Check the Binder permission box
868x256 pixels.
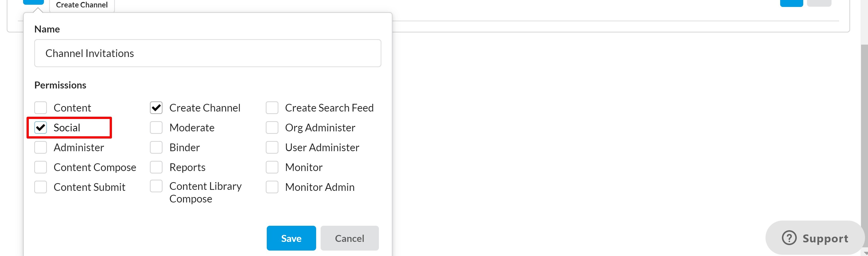click(x=156, y=148)
